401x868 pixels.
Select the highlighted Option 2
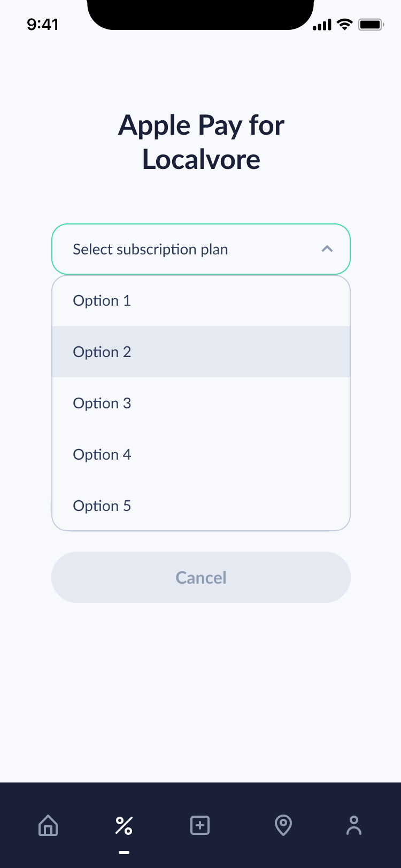201,352
